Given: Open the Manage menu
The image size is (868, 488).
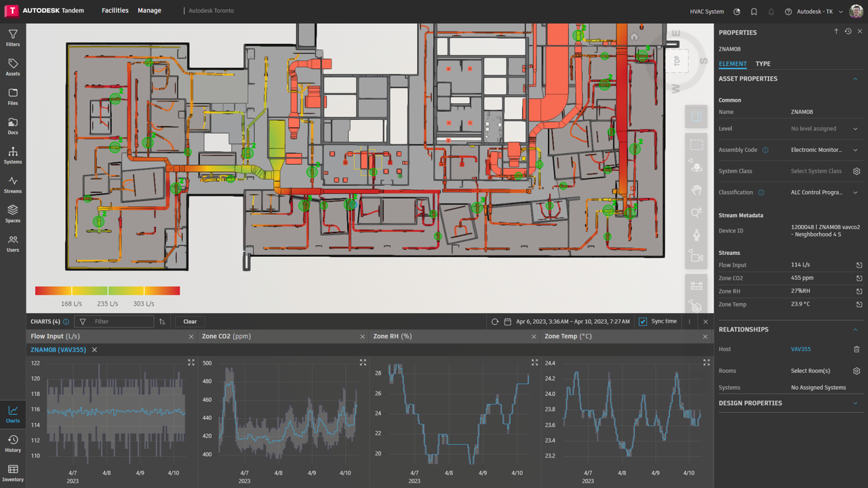Looking at the screenshot, I should (x=149, y=11).
